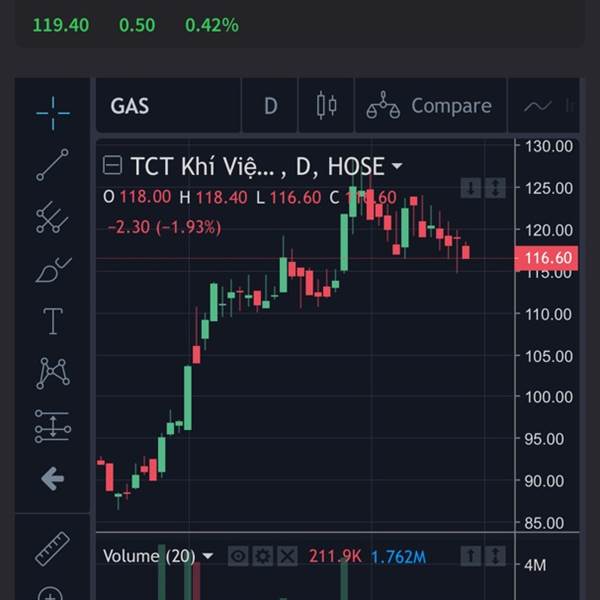Click the 4M volume axis label

coord(535,565)
